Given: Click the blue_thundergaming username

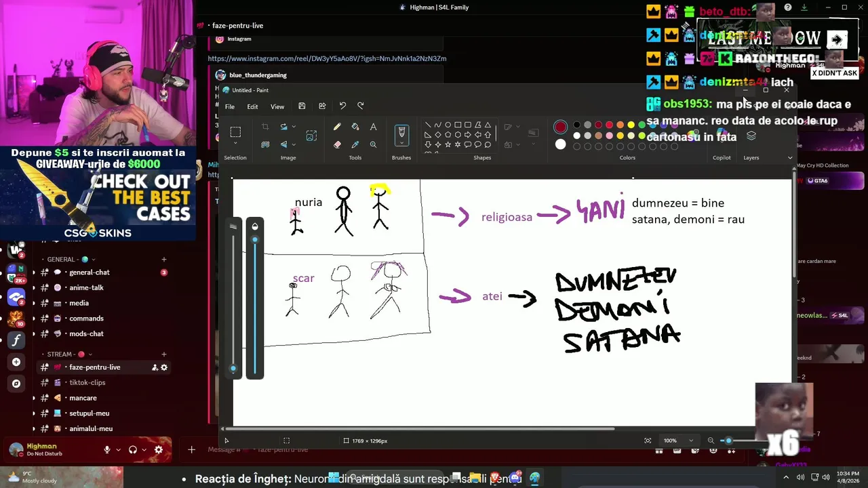Looking at the screenshot, I should tap(258, 75).
